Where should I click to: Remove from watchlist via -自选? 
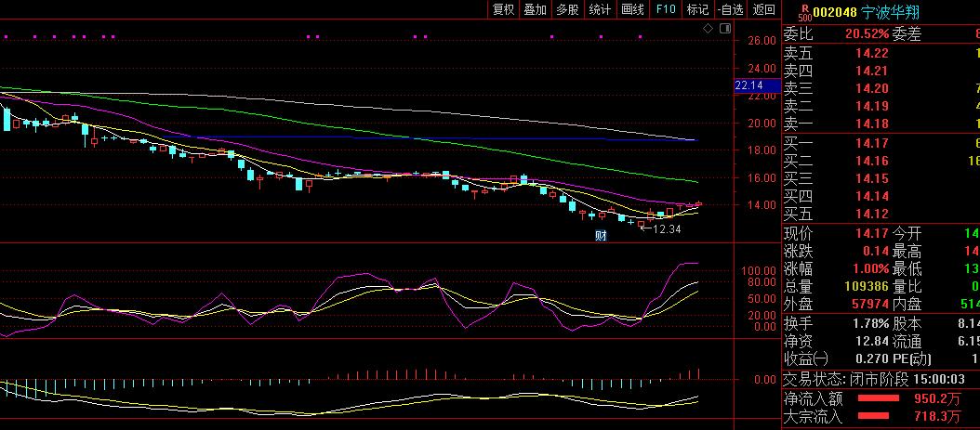(x=730, y=9)
